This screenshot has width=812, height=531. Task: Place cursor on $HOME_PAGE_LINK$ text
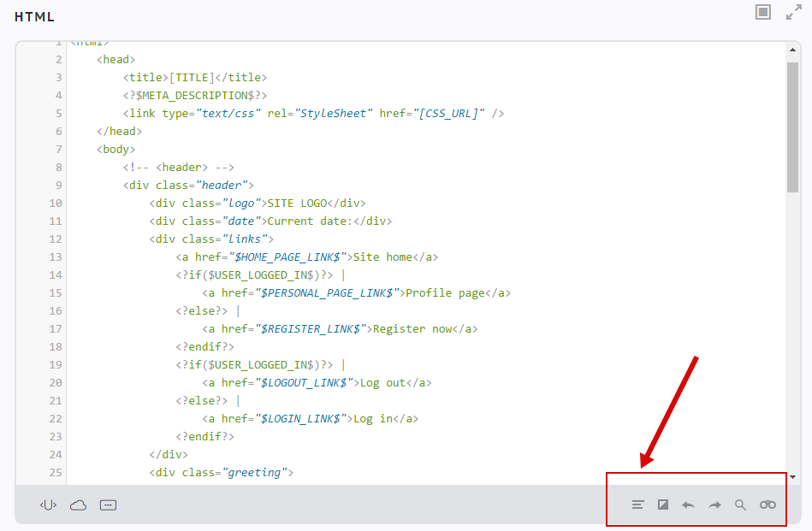coord(290,257)
